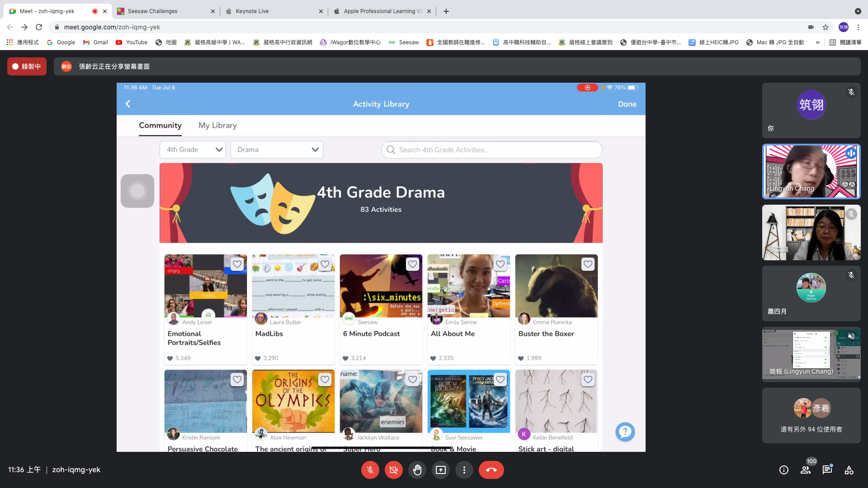Raise hand in the meeting
868x488 pixels.
pyautogui.click(x=417, y=470)
